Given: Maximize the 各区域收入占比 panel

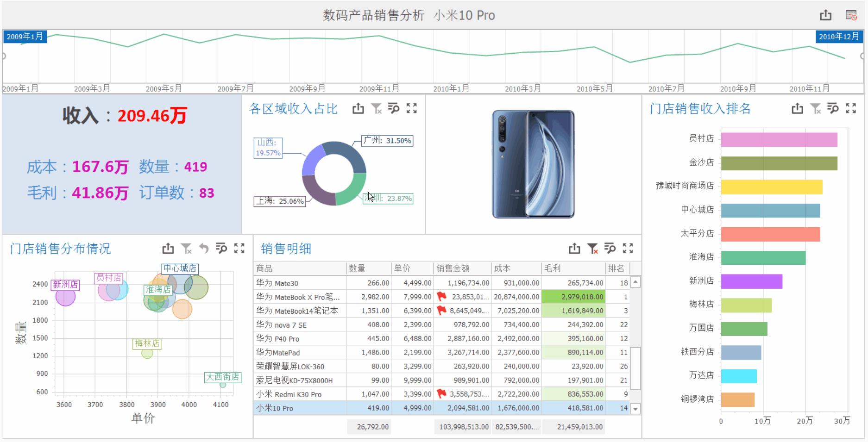Looking at the screenshot, I should tap(412, 109).
